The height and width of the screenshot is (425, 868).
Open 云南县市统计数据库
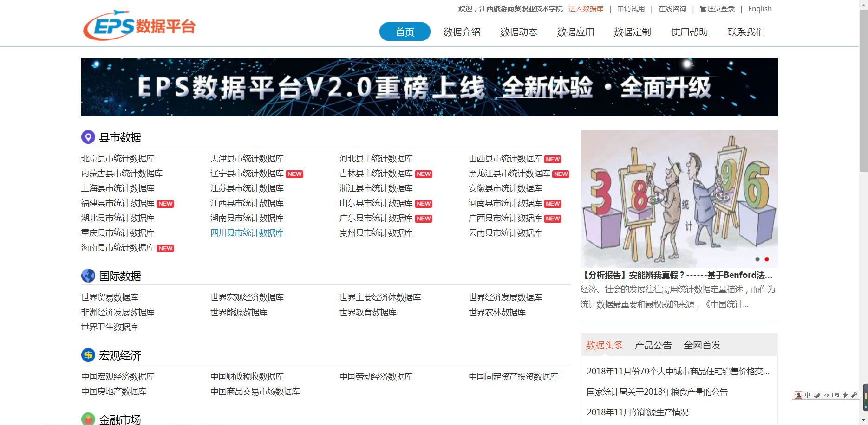click(x=505, y=233)
